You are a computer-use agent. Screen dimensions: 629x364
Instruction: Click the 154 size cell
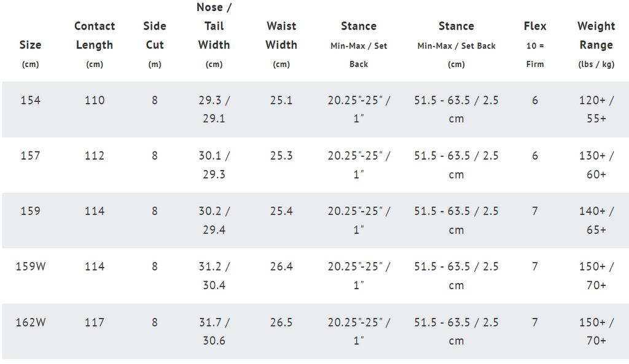point(31,100)
